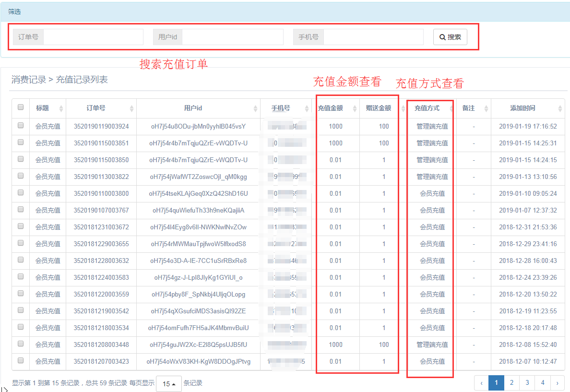Sort by the 赠送金额 column sort arrows
The width and height of the screenshot is (570, 392).
403,108
